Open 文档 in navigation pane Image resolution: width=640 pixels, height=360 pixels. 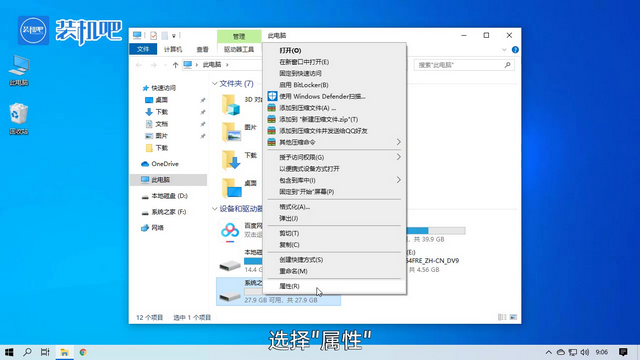[x=162, y=124]
